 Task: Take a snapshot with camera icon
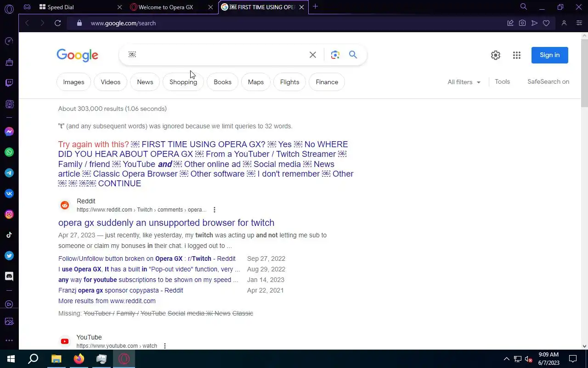coord(522,23)
